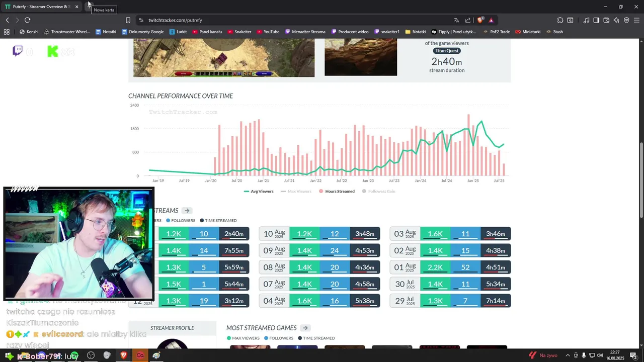
Task: Open a new tab with plus button
Action: [x=89, y=5]
